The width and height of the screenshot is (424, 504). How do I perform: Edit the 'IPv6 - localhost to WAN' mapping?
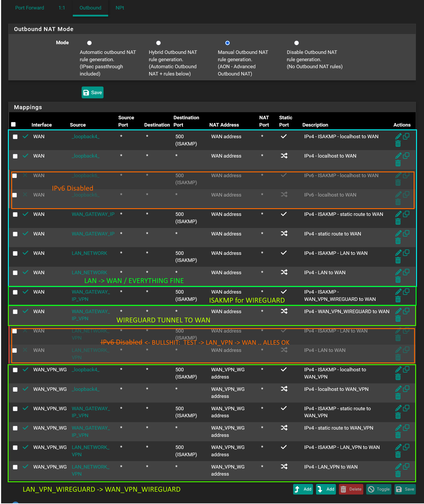tap(398, 195)
